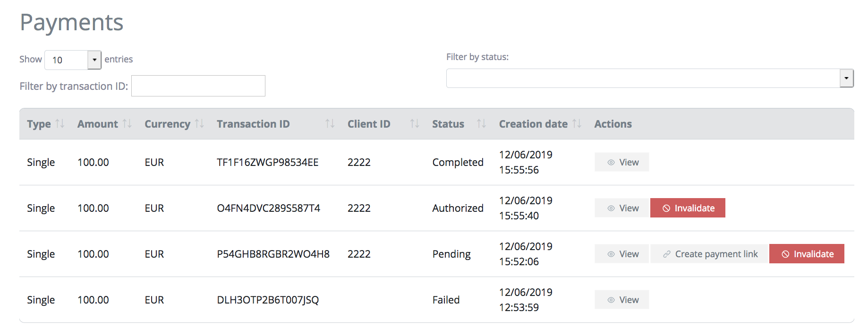This screenshot has width=868, height=330.
Task: Click client ID 2222 in Completed row
Action: [359, 162]
